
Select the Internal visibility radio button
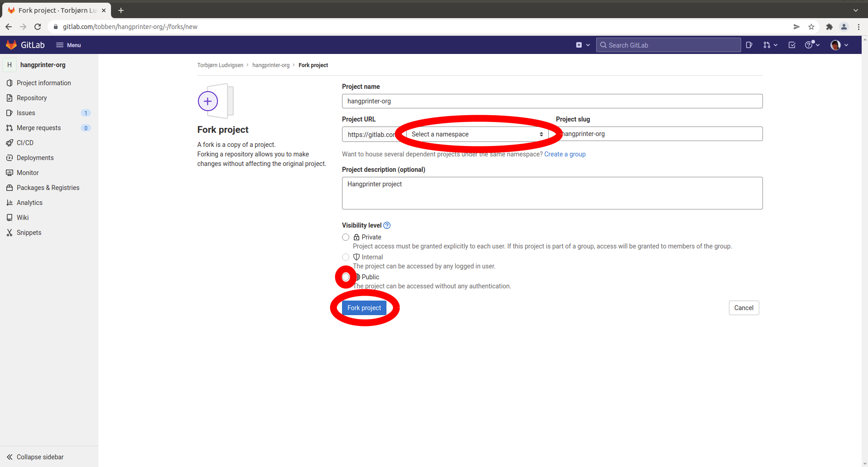pyautogui.click(x=346, y=257)
